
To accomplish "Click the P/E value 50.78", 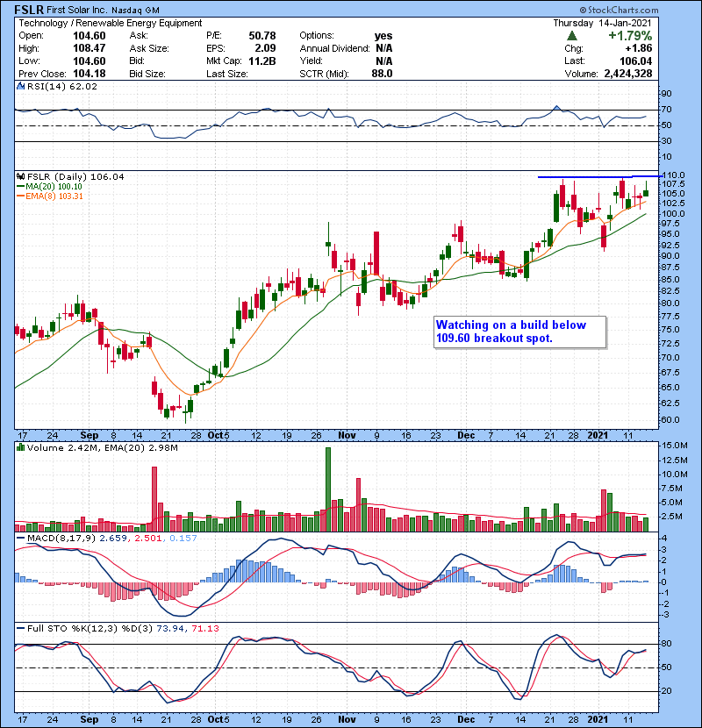I will 262,36.
